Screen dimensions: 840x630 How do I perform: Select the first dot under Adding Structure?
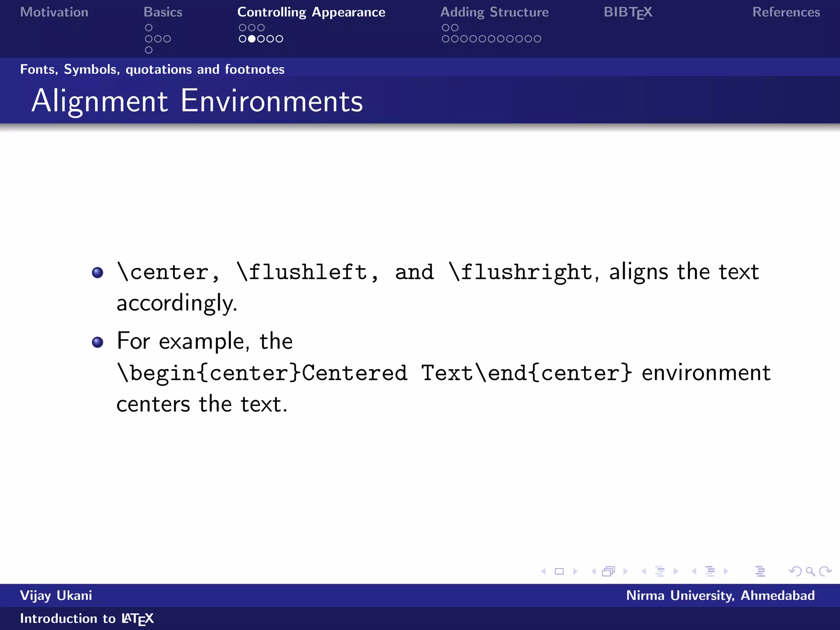[x=445, y=27]
